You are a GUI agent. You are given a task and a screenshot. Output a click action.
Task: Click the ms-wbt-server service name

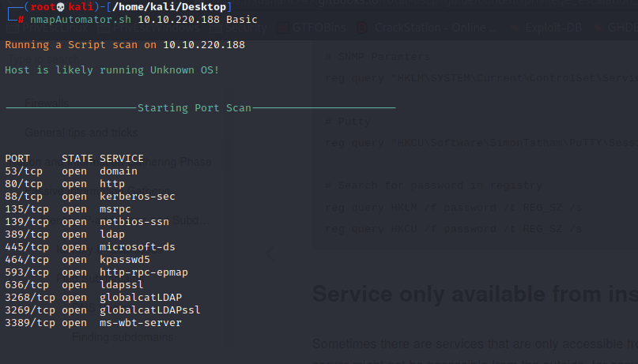[141, 323]
